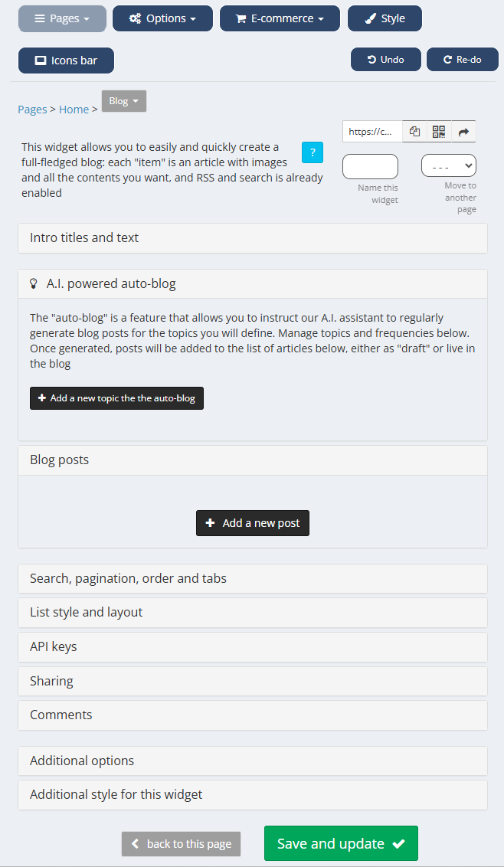Image resolution: width=504 pixels, height=867 pixels.
Task: Expand the List style and layout section
Action: [x=253, y=613]
